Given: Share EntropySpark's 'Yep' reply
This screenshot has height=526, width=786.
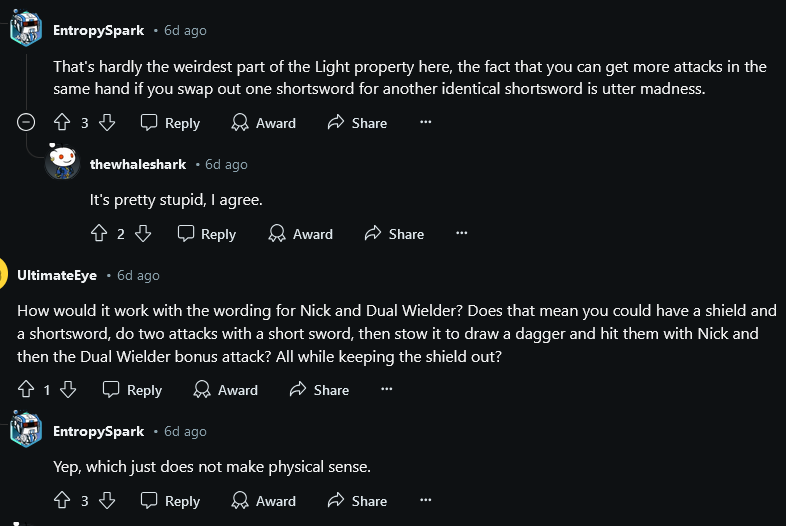Looking at the screenshot, I should coord(357,501).
